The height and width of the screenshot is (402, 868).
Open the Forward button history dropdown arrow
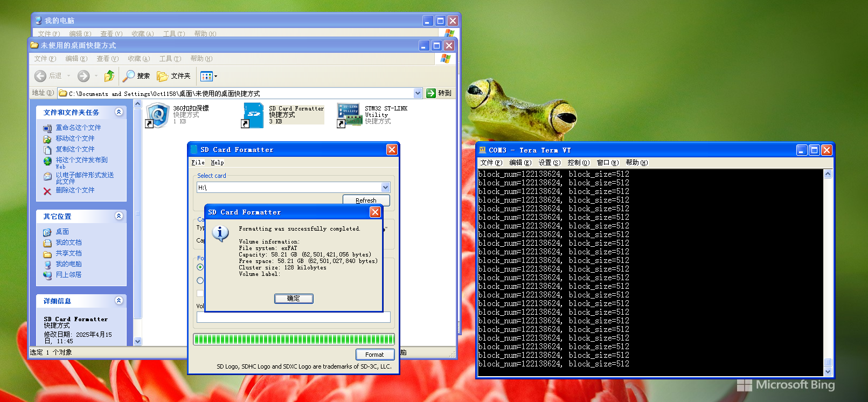point(96,76)
